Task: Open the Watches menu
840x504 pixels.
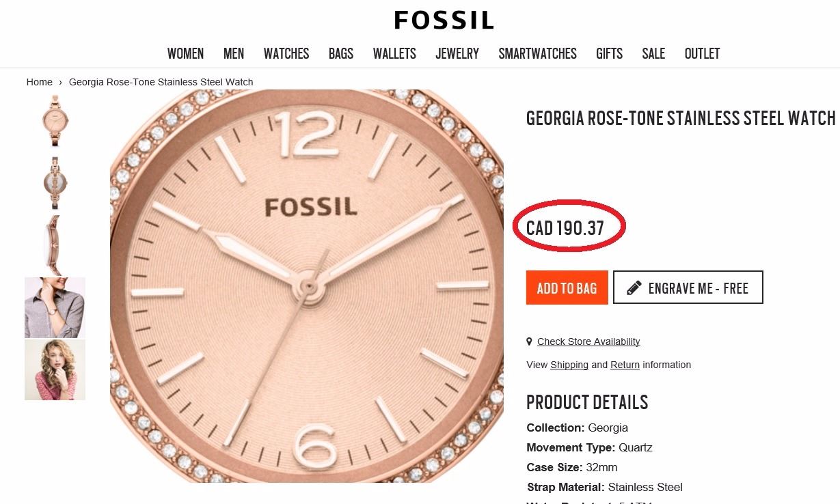Action: point(286,53)
